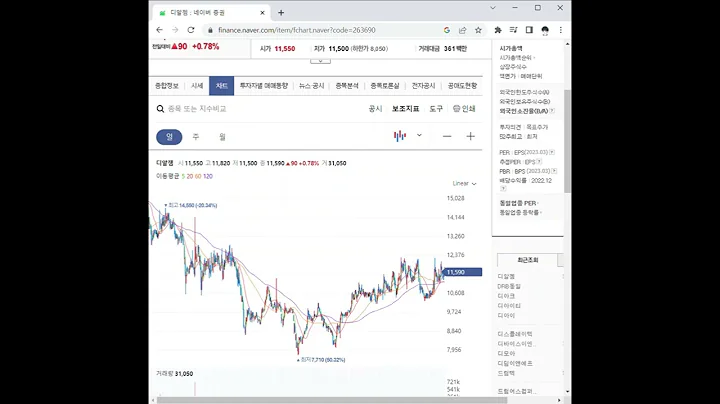
Task: Open DRB동일 in recent list
Action: coord(509,286)
